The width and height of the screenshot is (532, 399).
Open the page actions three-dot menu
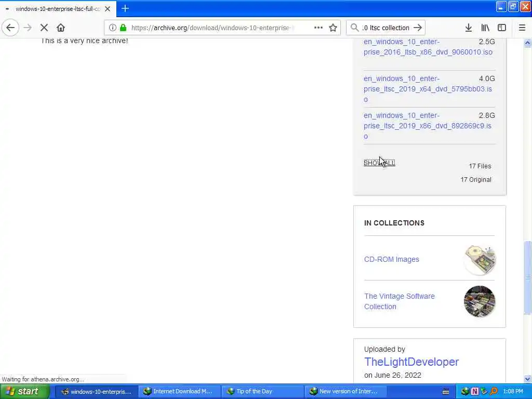(318, 28)
